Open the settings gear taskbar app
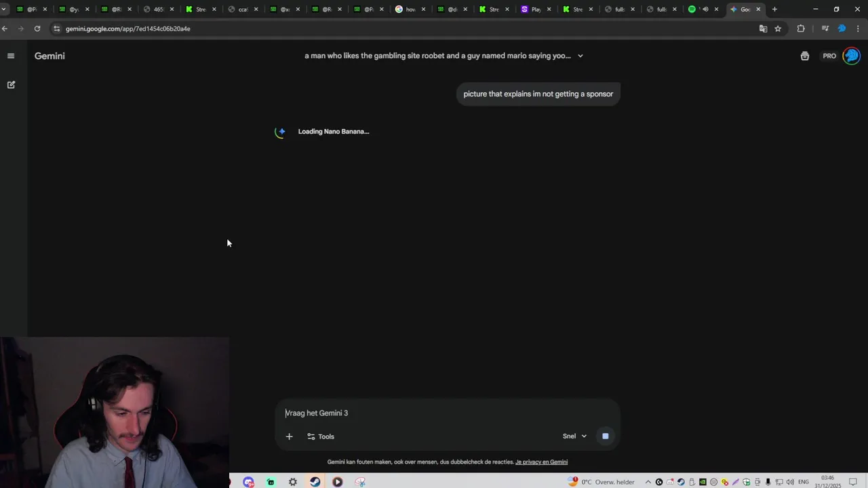Viewport: 868px width, 488px height. pos(293,482)
